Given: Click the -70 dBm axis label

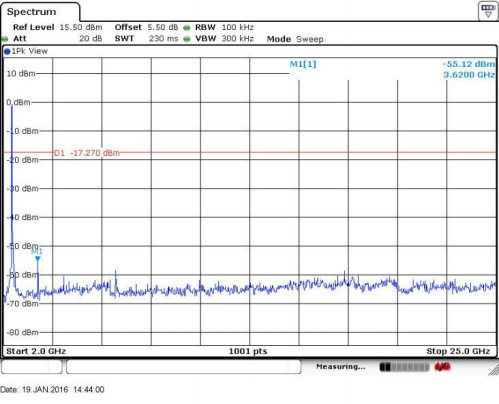Looking at the screenshot, I should (x=22, y=304).
